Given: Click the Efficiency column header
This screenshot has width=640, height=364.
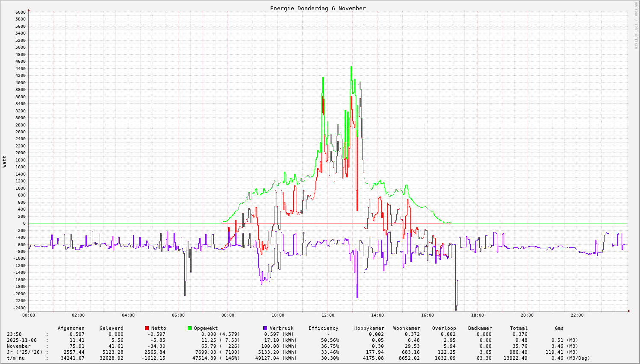Looking at the screenshot, I should point(323,328).
